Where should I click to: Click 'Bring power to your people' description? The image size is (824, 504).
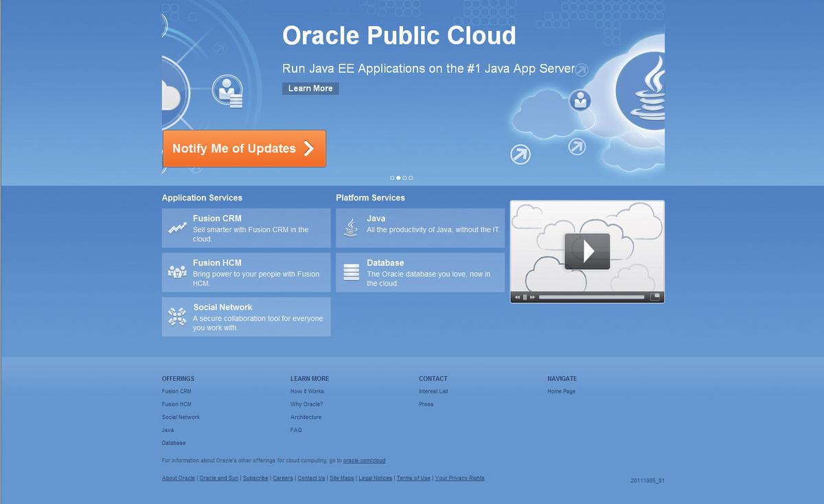click(256, 278)
